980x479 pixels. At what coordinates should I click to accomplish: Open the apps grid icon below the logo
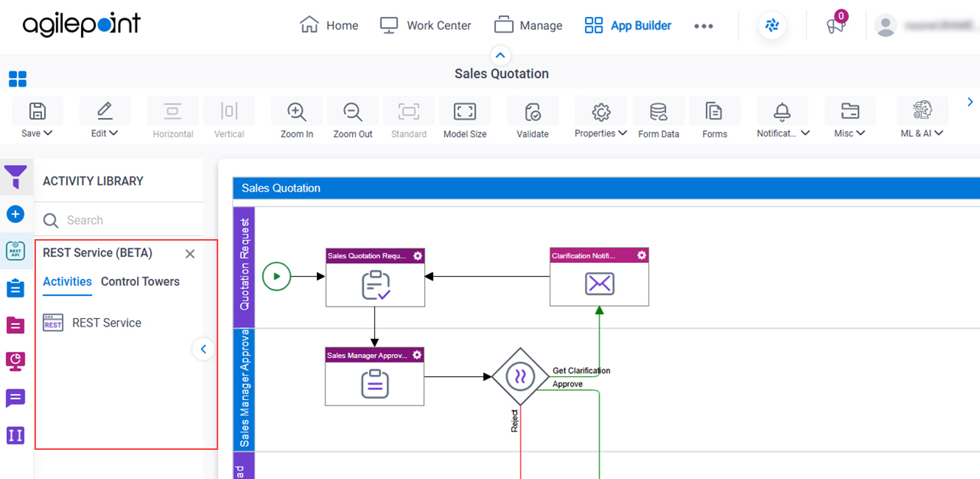pyautogui.click(x=18, y=79)
